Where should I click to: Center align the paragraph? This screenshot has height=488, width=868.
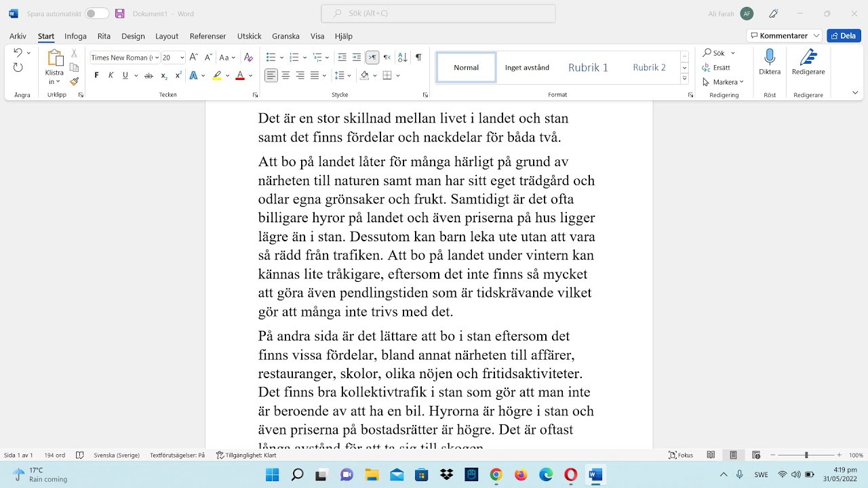[285, 75]
